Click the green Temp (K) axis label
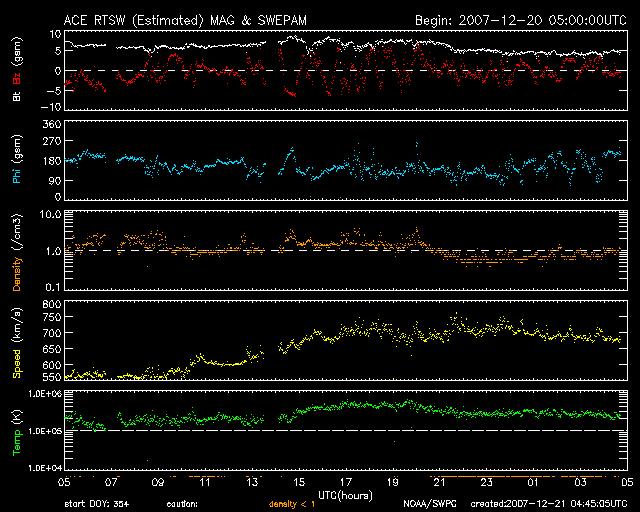 click(16, 429)
